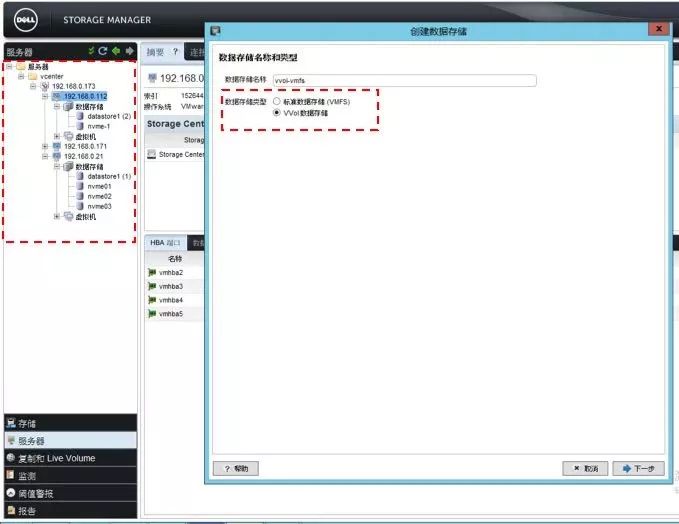Click the vmhba3 HBA port icon
The image size is (679, 524).
(152, 286)
